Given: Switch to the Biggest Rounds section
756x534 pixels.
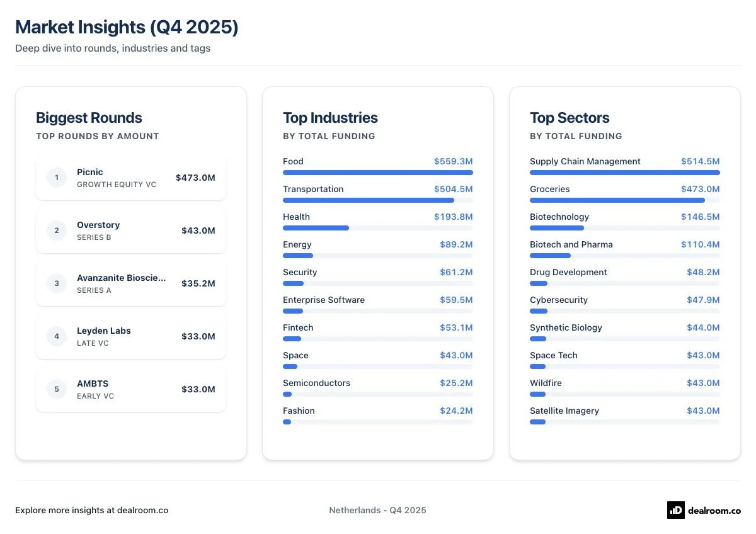Looking at the screenshot, I should click(x=89, y=118).
